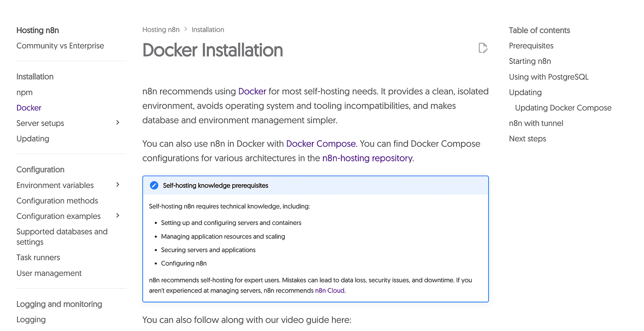This screenshot has width=644, height=331.
Task: Go to Updating Docker Compose section
Action: coord(563,108)
